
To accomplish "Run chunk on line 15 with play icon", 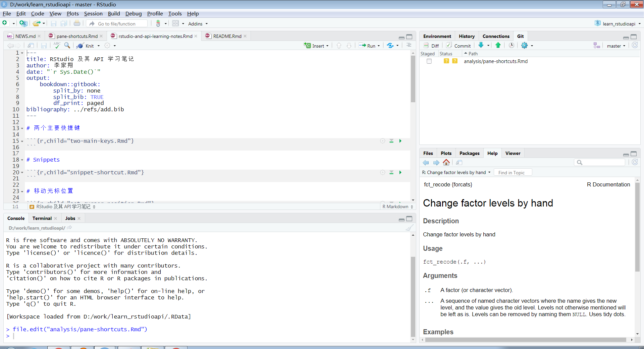I will 400,141.
